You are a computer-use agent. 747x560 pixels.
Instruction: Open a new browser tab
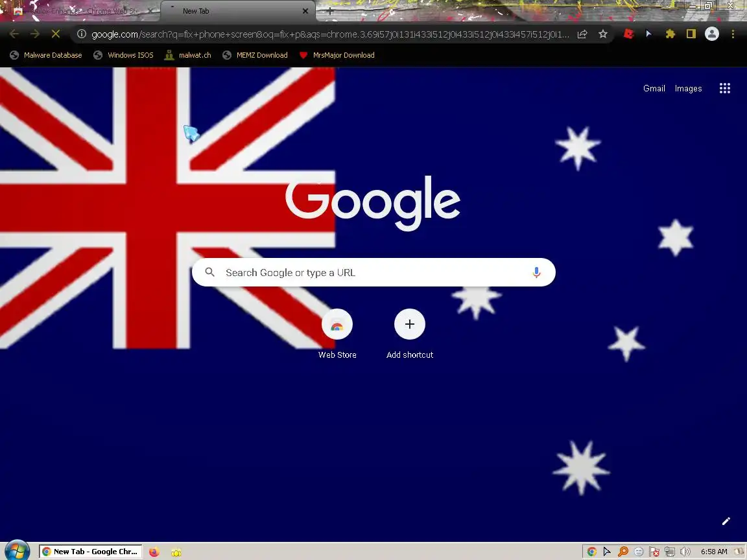click(329, 10)
